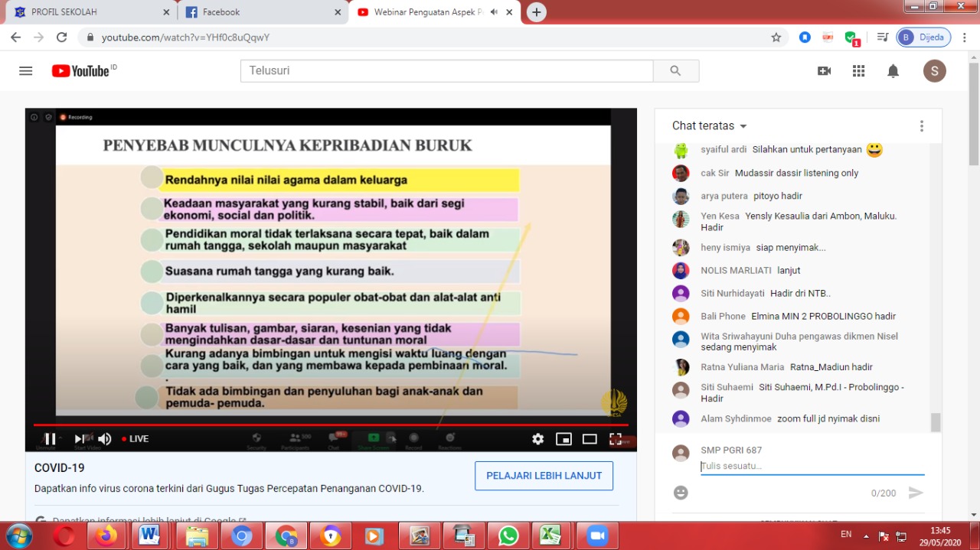Click the chat panel scrollbar
Screen dimensions: 980x550
pyautogui.click(x=936, y=422)
